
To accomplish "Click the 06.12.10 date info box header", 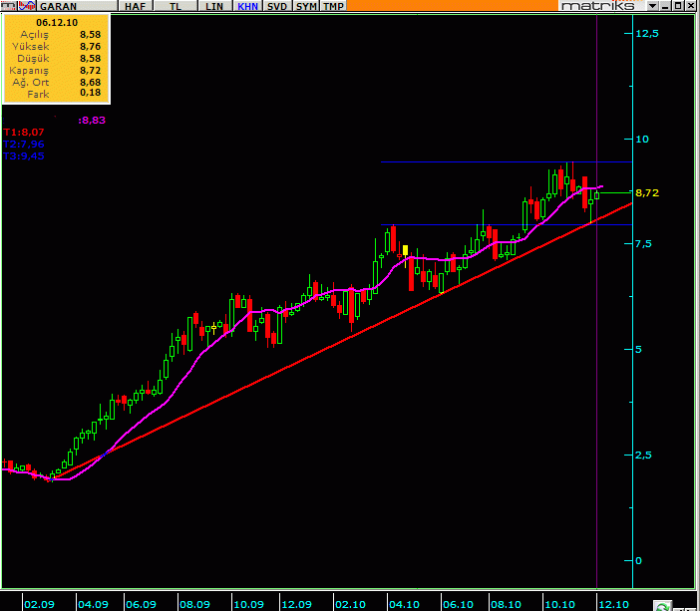I will pos(56,21).
